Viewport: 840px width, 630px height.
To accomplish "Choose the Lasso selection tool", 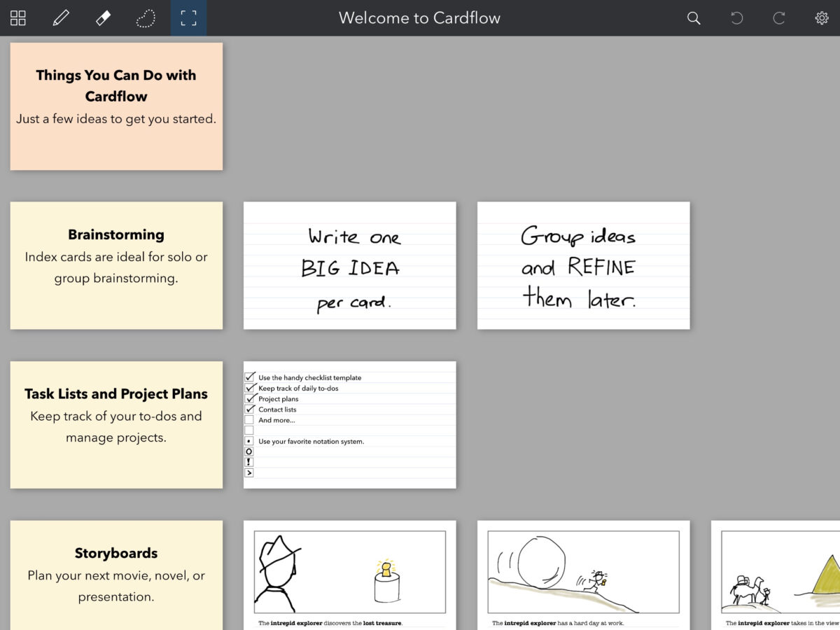I will [x=146, y=18].
